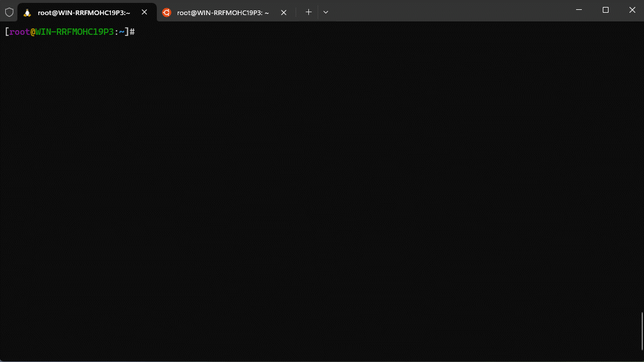Click the tilde directory symbol in prompt
Screen dimensions: 644x362
pyautogui.click(x=122, y=32)
